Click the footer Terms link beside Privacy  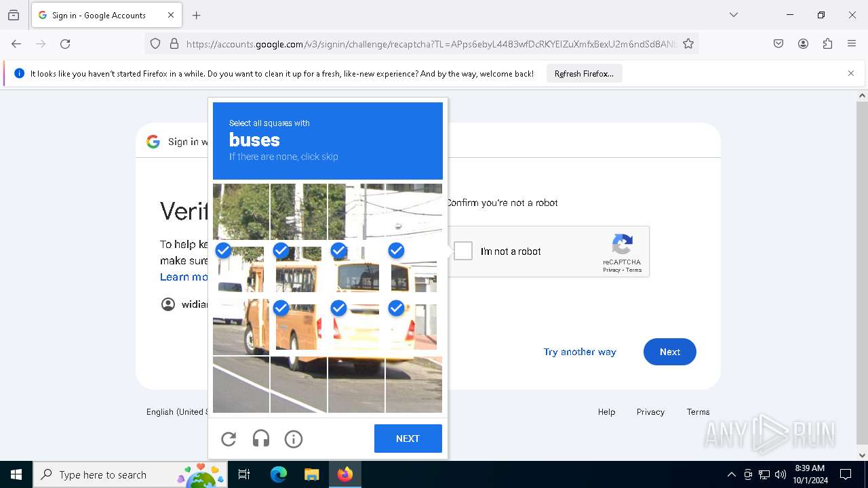698,412
